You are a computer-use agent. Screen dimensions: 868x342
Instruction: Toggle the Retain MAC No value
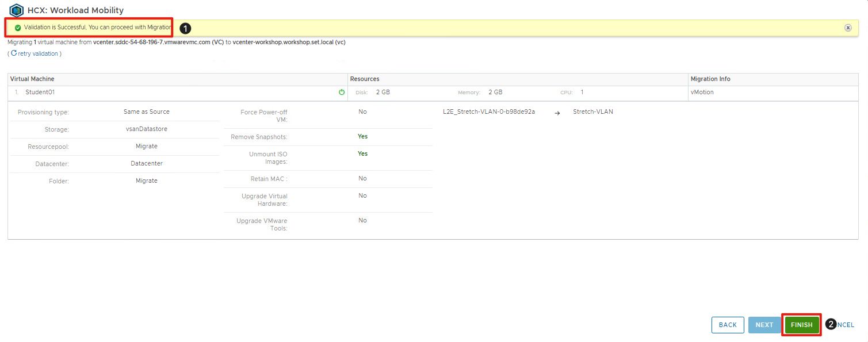(362, 179)
